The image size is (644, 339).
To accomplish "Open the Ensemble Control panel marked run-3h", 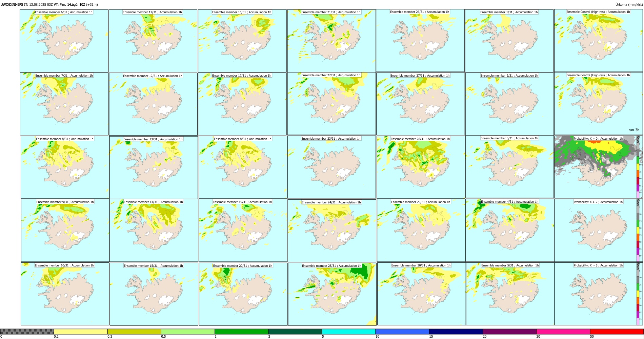I will [x=598, y=104].
